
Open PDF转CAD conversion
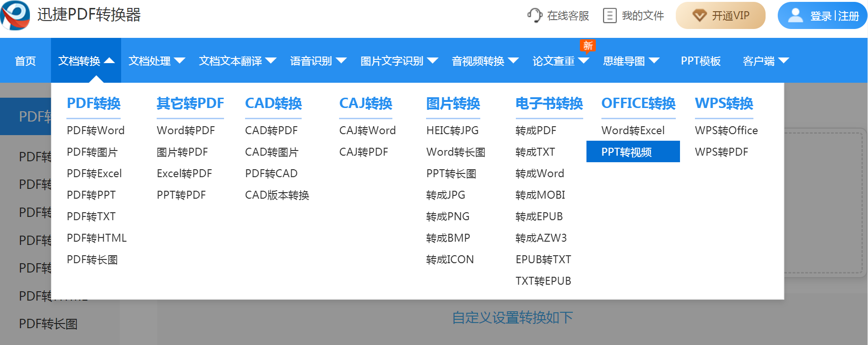[271, 173]
